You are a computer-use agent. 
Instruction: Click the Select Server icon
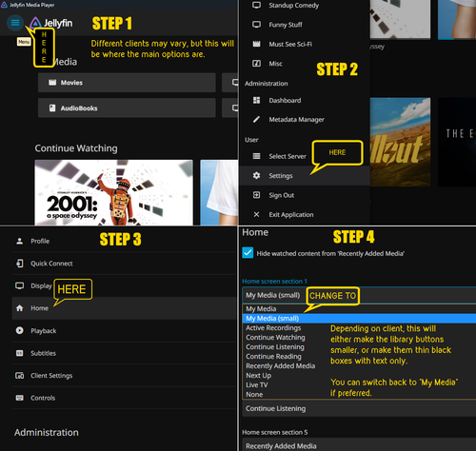tap(256, 156)
